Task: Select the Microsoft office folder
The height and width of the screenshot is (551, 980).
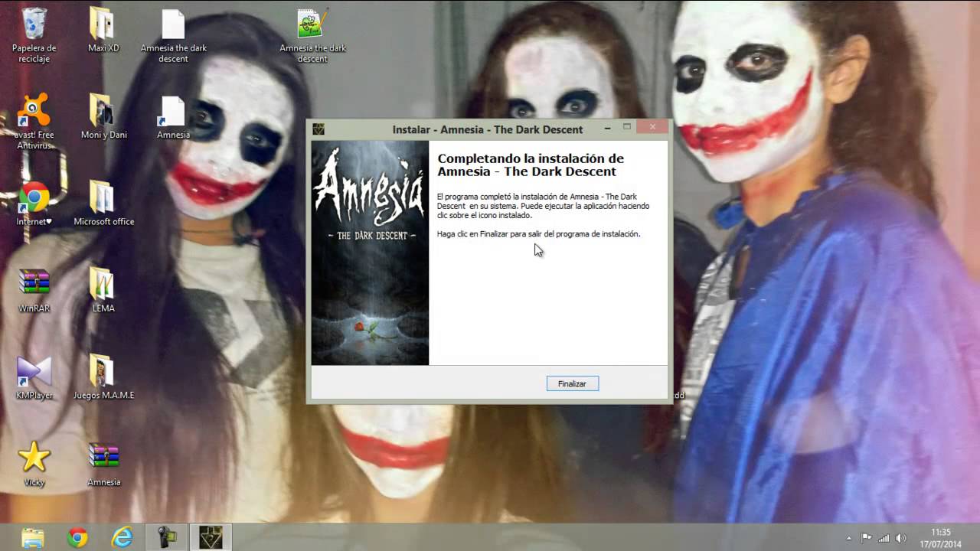Action: [x=103, y=204]
